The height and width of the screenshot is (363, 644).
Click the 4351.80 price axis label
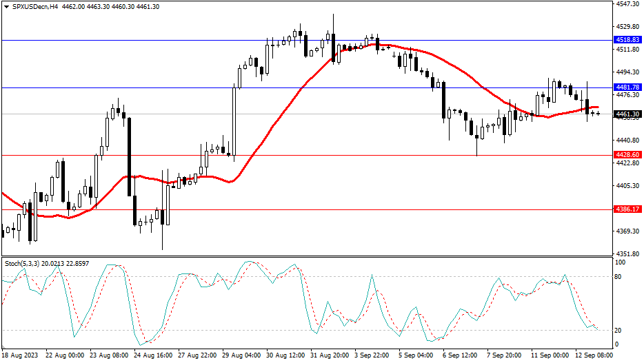(627, 253)
